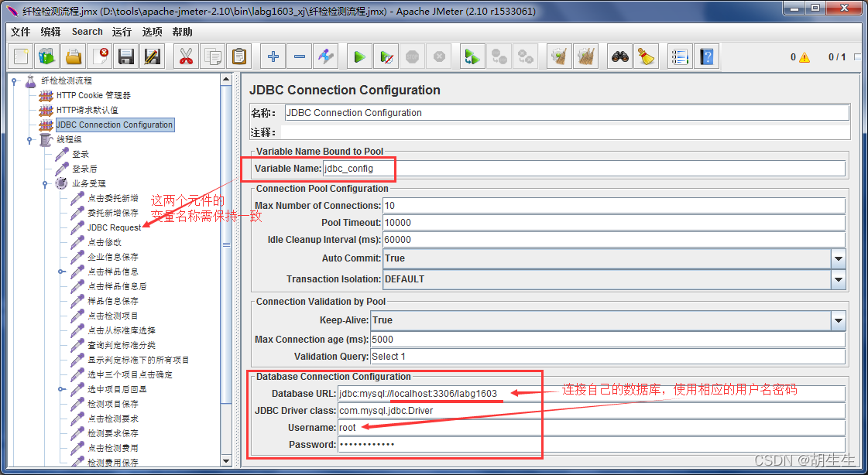868x475 pixels.
Task: Open the 帮助 menu
Action: (x=182, y=32)
